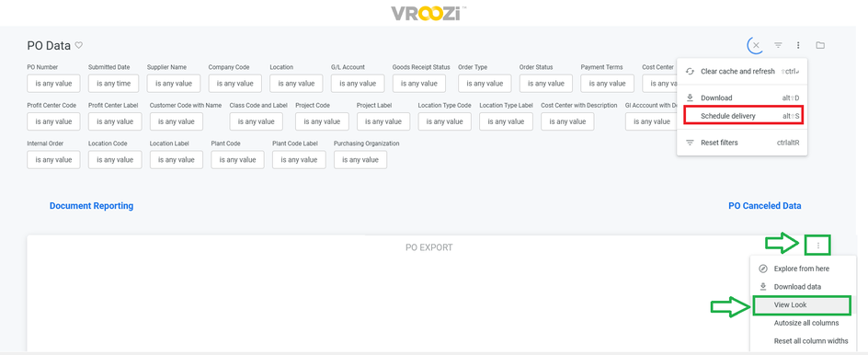Open the Internal Order filter
The height and width of the screenshot is (355, 868).
[53, 159]
